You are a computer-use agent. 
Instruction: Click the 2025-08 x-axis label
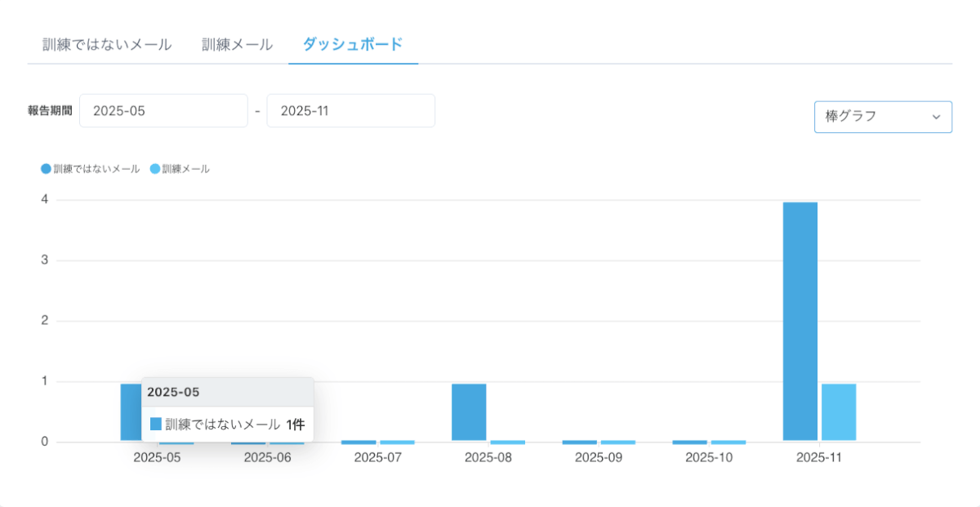click(x=488, y=457)
